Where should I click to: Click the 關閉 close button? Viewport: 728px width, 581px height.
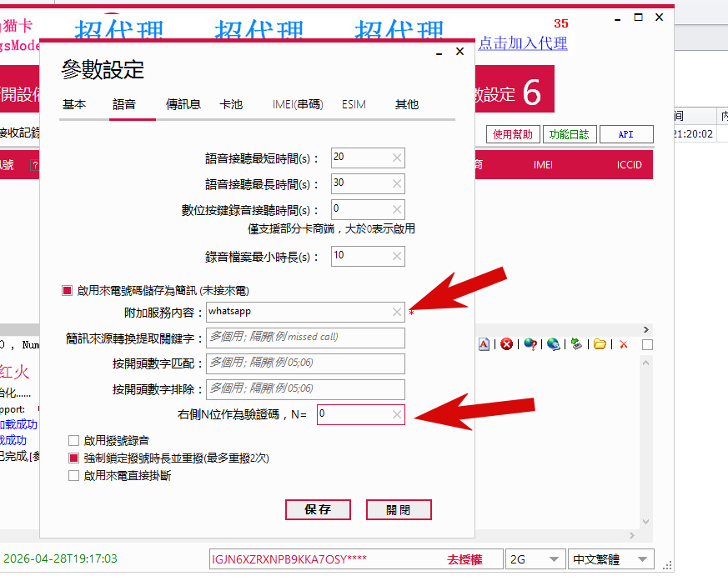[x=399, y=509]
